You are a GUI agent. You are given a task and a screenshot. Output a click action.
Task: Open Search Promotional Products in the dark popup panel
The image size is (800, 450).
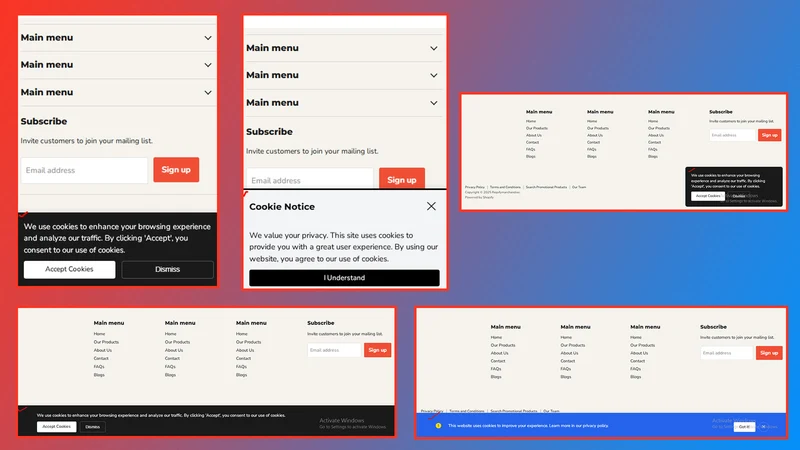point(546,187)
